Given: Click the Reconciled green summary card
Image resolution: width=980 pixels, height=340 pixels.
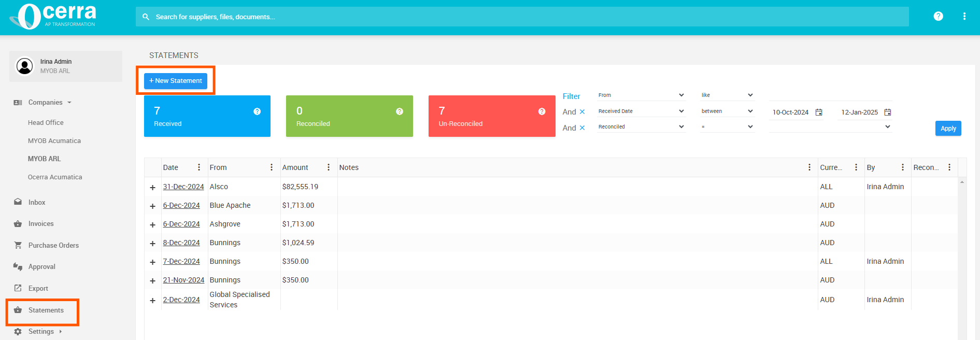Looking at the screenshot, I should click(x=349, y=116).
